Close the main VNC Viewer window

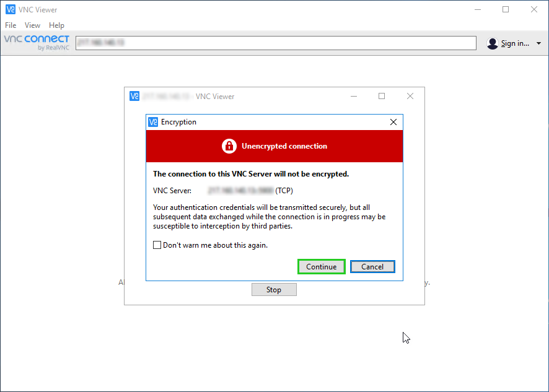click(x=534, y=9)
